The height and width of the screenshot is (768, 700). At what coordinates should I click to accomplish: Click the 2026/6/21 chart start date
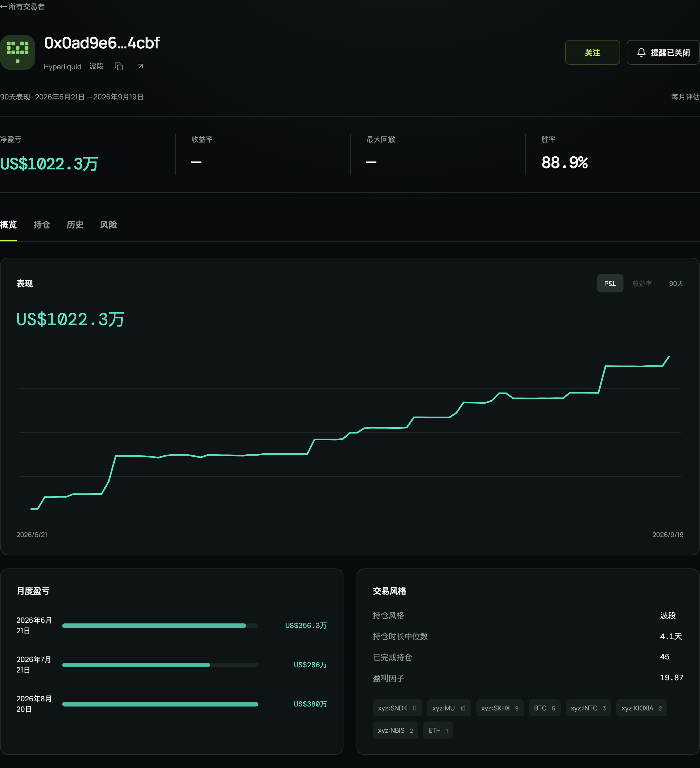pos(32,534)
